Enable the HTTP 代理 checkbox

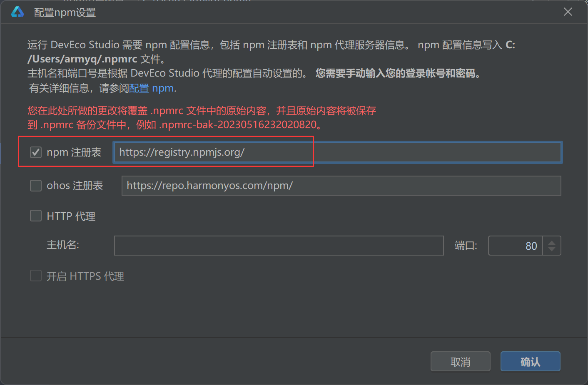click(x=36, y=216)
